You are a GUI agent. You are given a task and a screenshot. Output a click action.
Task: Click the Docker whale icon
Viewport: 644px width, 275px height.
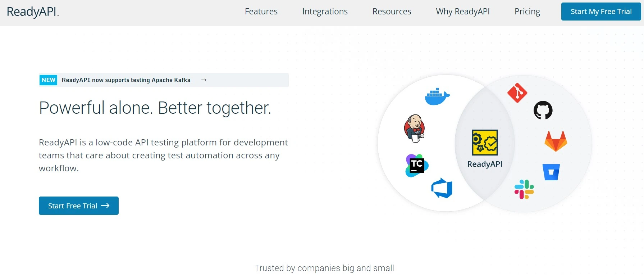tap(437, 96)
